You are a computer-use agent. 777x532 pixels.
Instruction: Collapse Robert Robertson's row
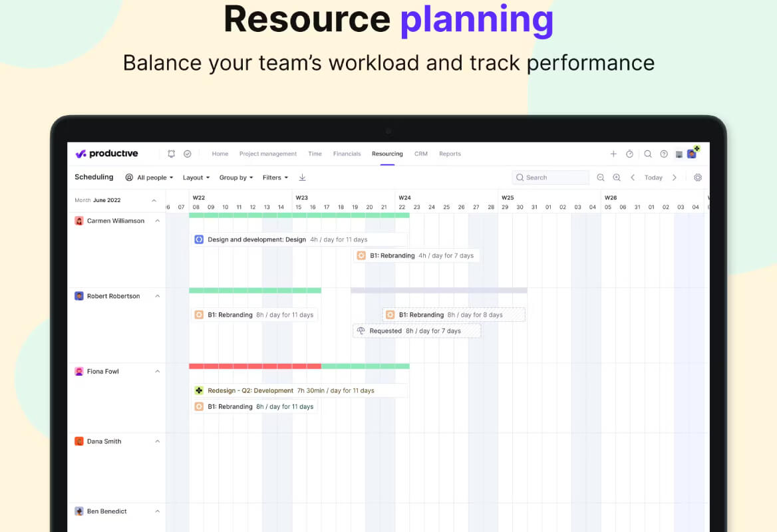coord(158,296)
